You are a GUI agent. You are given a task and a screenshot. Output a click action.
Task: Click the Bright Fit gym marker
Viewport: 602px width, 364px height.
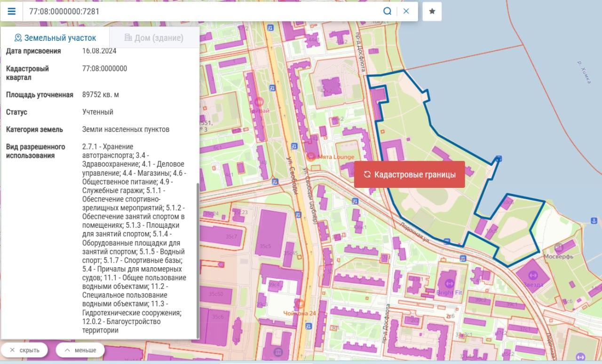coord(448,284)
